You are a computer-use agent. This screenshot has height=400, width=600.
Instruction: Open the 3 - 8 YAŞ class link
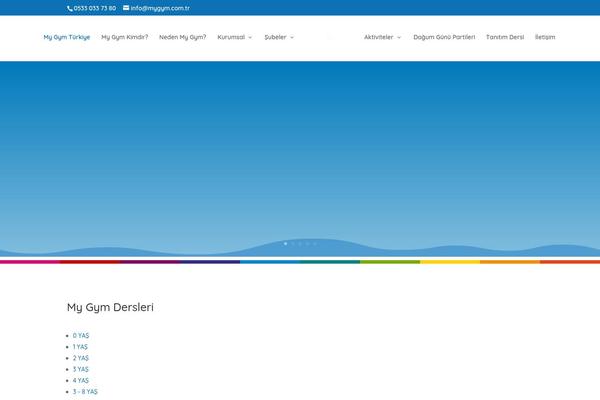pos(85,392)
